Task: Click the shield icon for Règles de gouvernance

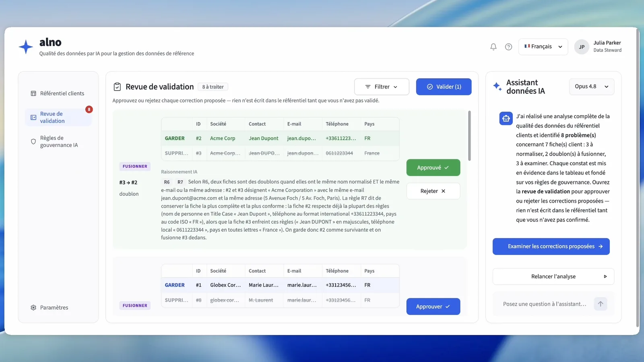Action: (x=33, y=142)
